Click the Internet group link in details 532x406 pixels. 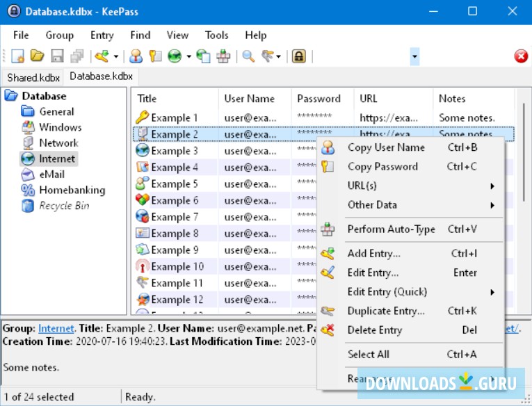[x=56, y=328]
